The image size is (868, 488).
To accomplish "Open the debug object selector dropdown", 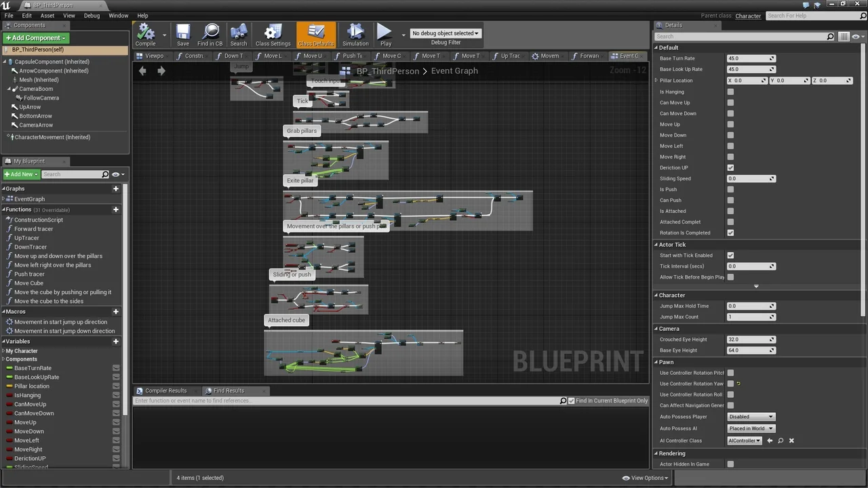I will [445, 33].
